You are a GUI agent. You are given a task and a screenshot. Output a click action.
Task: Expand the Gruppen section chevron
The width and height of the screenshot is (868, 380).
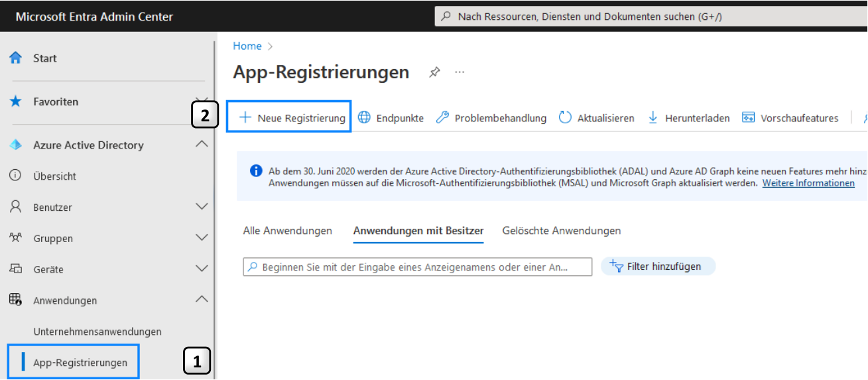tap(202, 237)
